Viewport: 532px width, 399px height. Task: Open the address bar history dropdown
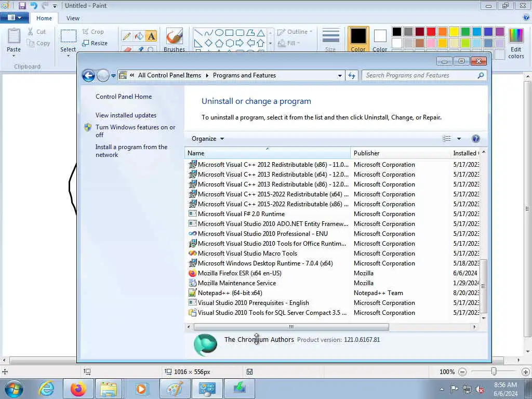pos(340,76)
